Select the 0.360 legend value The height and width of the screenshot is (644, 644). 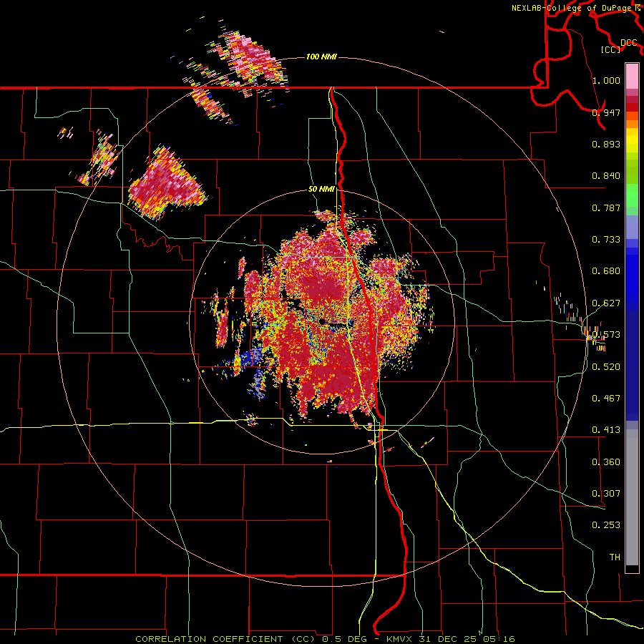click(x=606, y=462)
